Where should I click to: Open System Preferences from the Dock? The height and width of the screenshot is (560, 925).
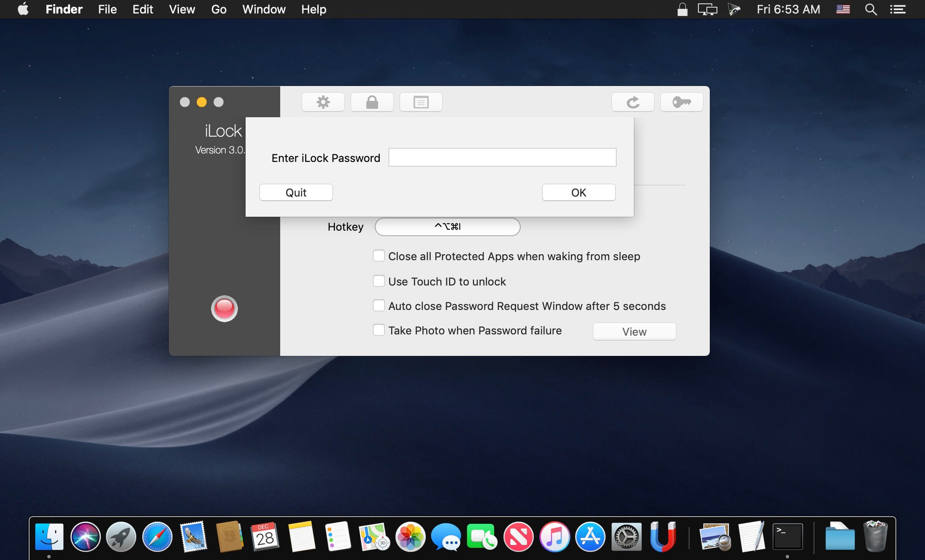(x=626, y=537)
